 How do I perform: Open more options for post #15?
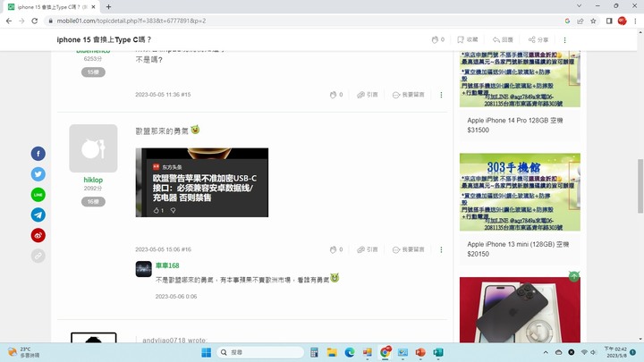441,95
